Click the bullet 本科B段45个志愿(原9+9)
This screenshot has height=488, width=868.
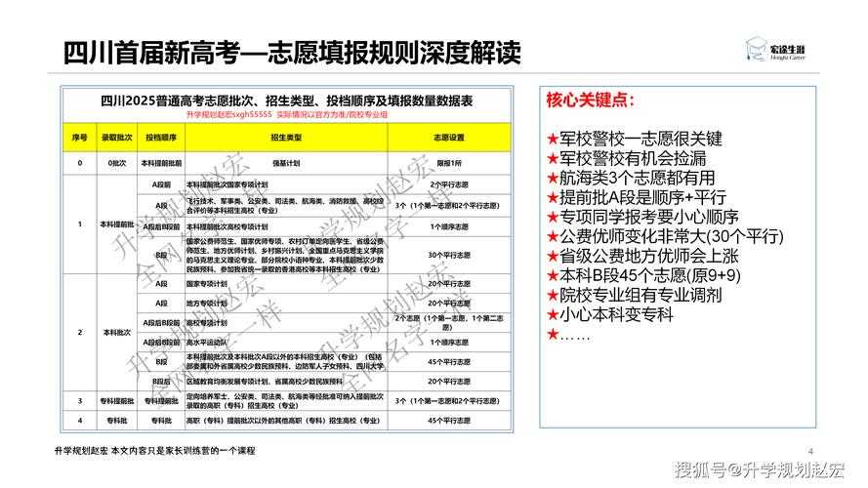(643, 275)
